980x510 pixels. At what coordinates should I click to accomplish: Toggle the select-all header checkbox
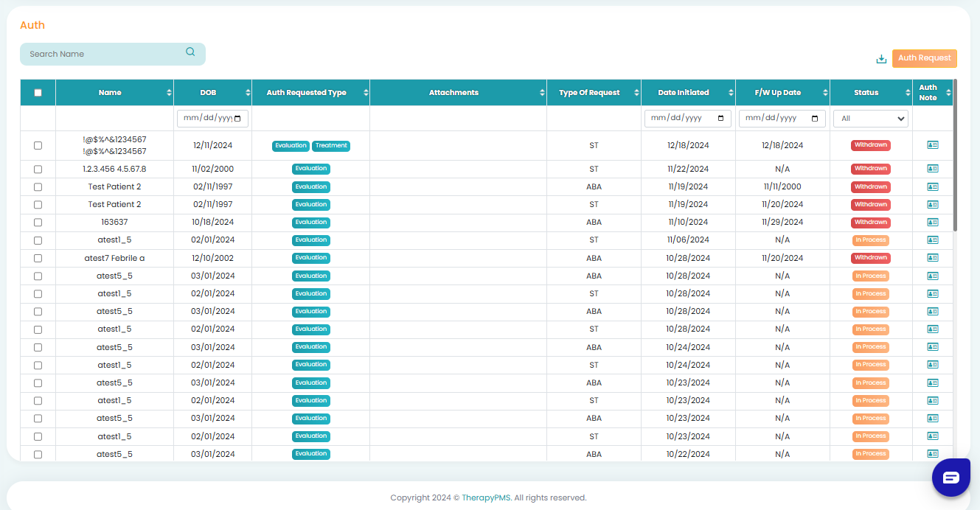point(38,93)
